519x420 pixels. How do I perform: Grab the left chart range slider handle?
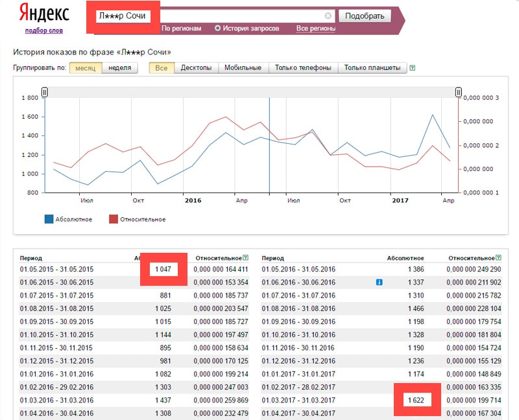click(45, 92)
